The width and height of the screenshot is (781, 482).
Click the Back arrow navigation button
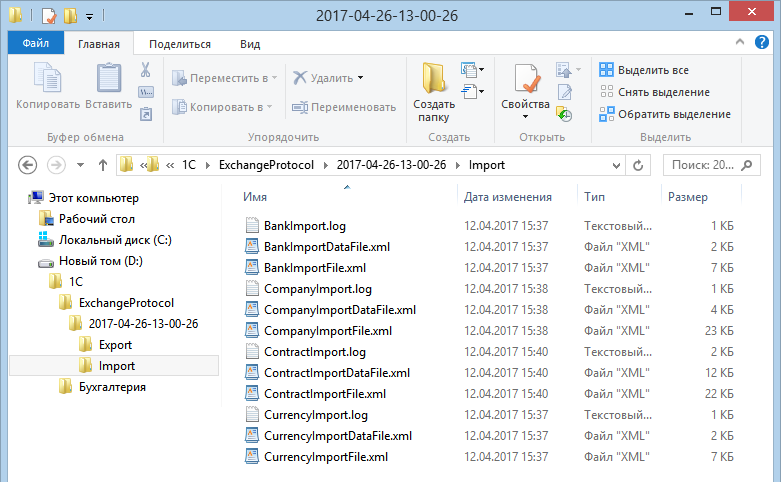click(x=28, y=165)
